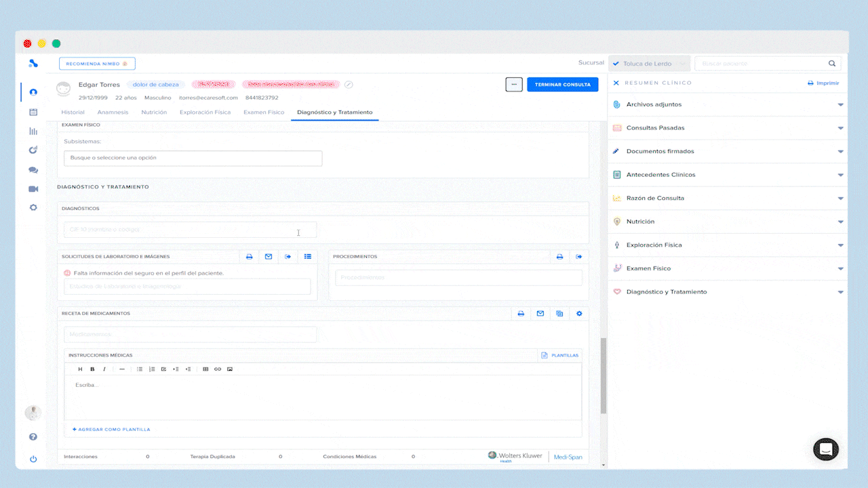Click the search magnifier icon
Viewport: 868px width, 488px height.
click(832, 64)
